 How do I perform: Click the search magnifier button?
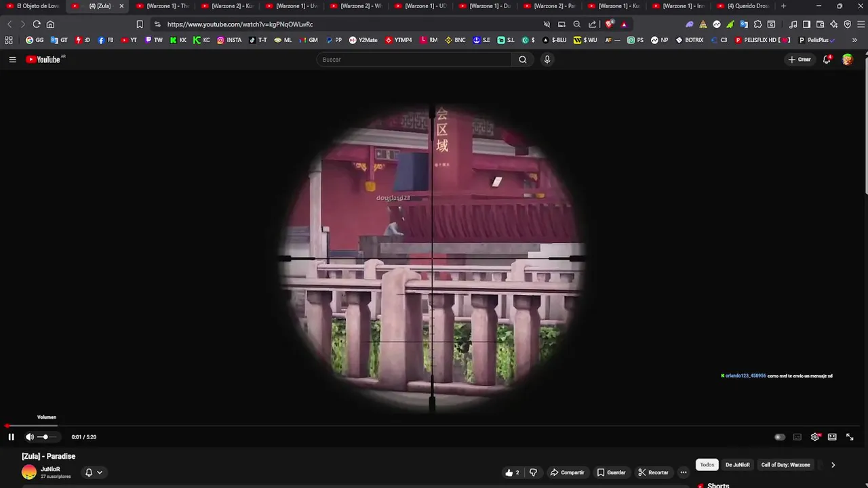click(x=523, y=60)
